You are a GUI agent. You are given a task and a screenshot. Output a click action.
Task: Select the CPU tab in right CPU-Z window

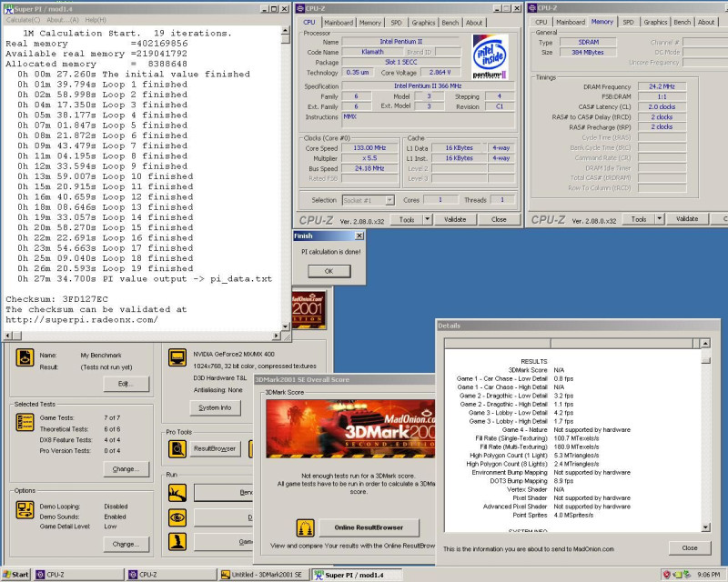(541, 22)
